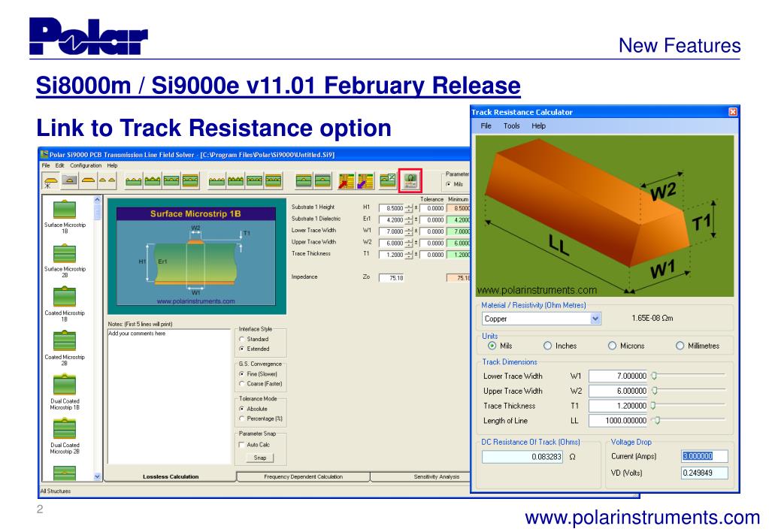Select the two-small-traces differential toolbar icon
This screenshot has width=769, height=532.
(x=107, y=181)
